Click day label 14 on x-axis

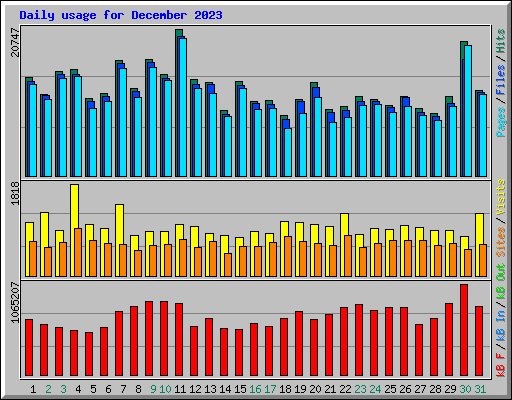point(225,389)
